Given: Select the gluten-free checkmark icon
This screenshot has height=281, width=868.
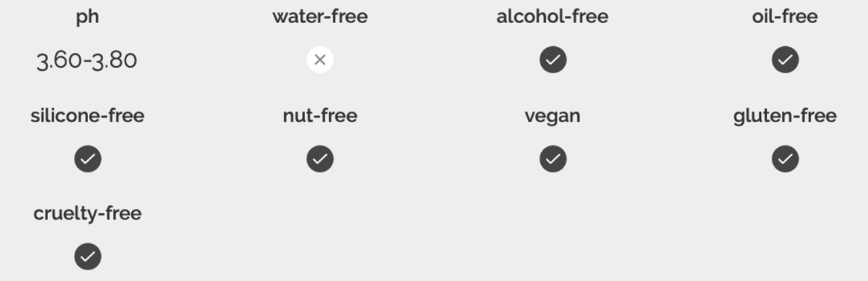Looking at the screenshot, I should pyautogui.click(x=785, y=159).
